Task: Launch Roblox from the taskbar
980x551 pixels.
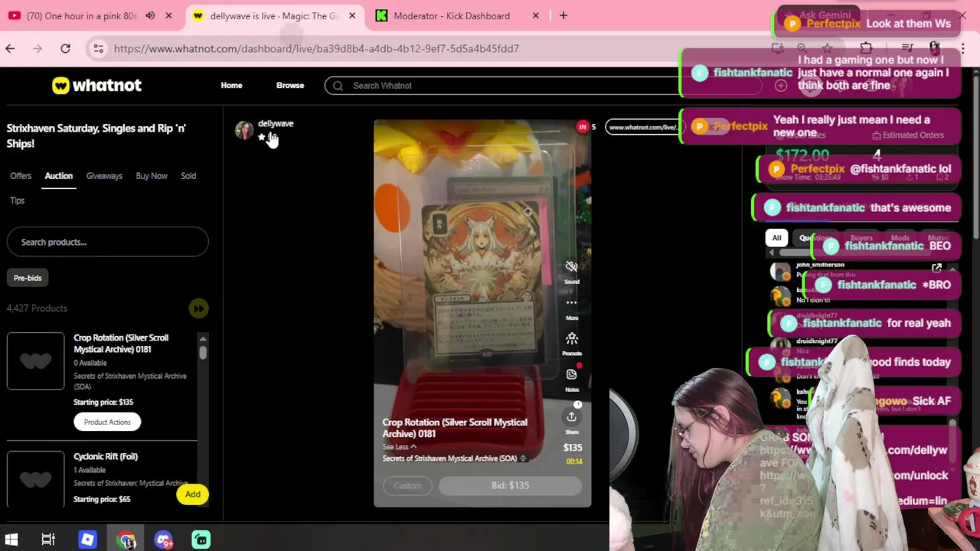Action: [87, 540]
